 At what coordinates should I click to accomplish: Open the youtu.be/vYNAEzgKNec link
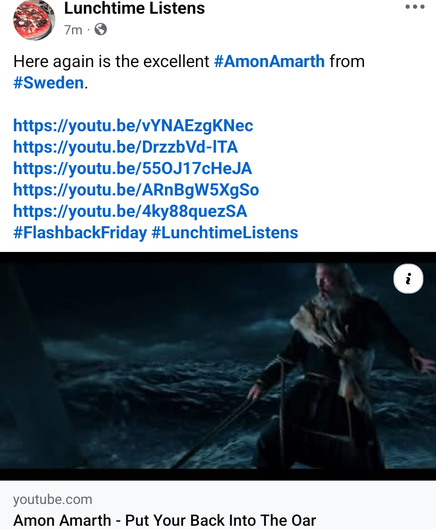(133, 126)
